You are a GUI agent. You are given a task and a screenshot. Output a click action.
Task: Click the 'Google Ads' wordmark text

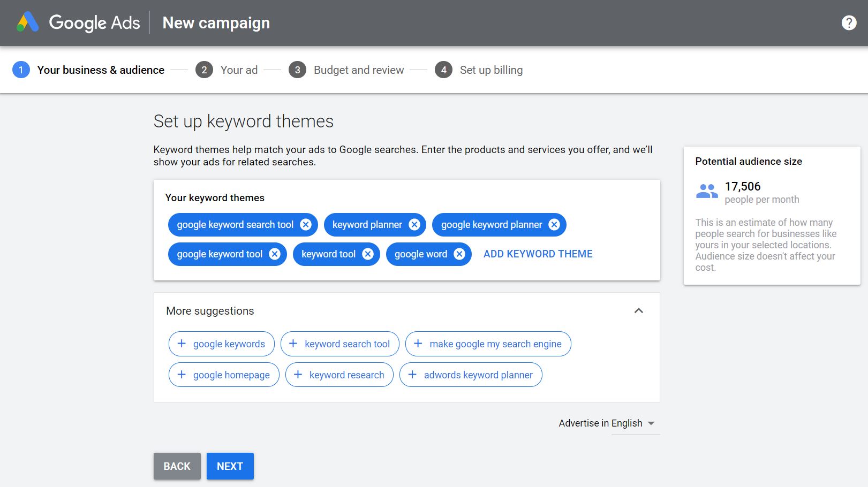pyautogui.click(x=94, y=23)
